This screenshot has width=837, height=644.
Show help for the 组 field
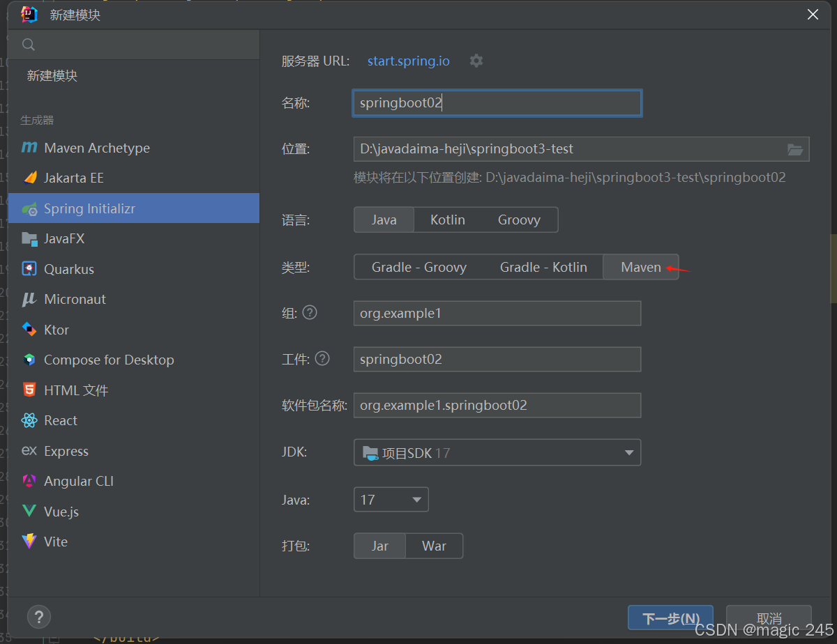pyautogui.click(x=310, y=312)
